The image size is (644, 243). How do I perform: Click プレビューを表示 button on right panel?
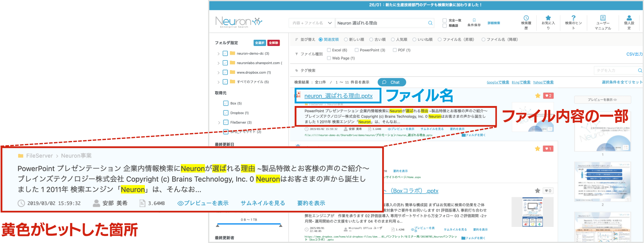[x=602, y=100]
